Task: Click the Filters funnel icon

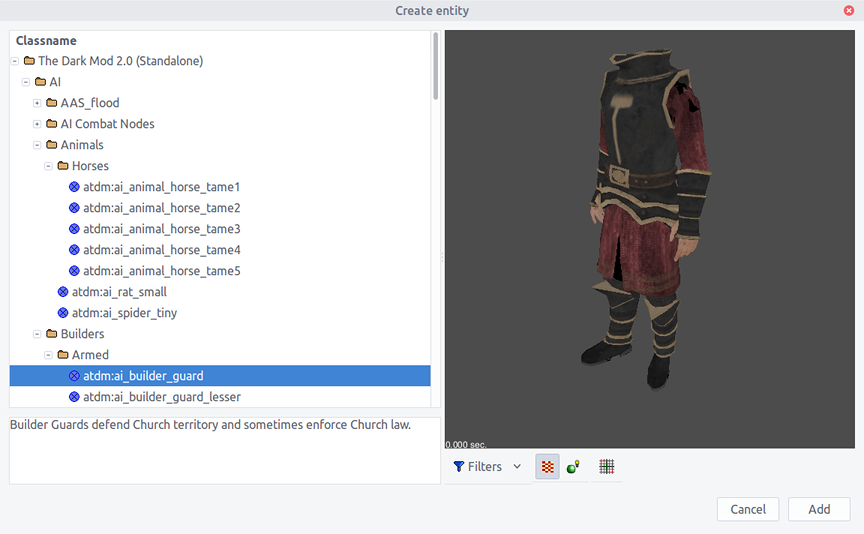Action: click(458, 467)
